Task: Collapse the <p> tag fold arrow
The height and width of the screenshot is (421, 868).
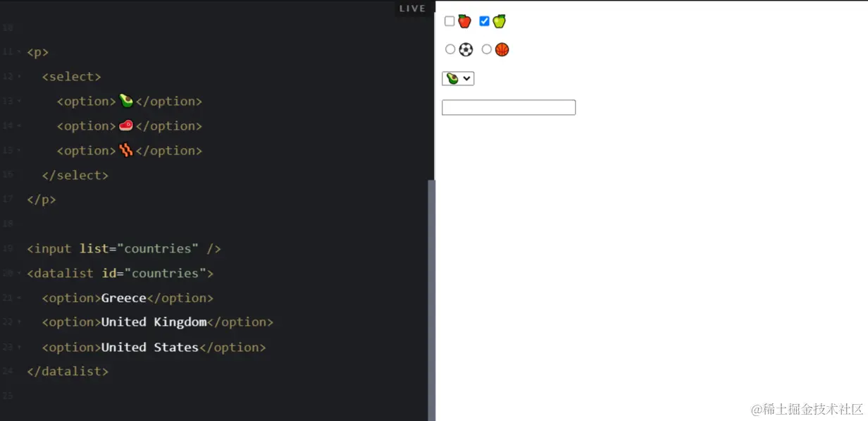Action: click(x=19, y=52)
